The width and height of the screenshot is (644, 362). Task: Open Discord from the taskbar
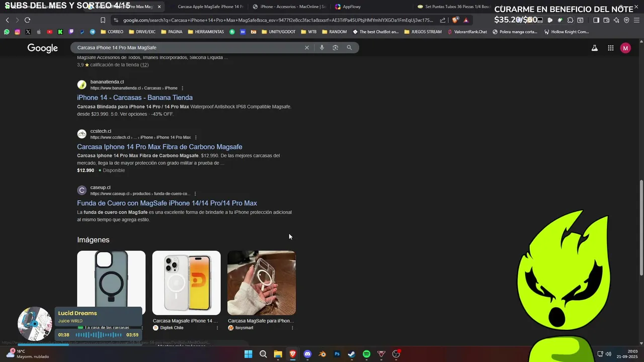tap(307, 354)
